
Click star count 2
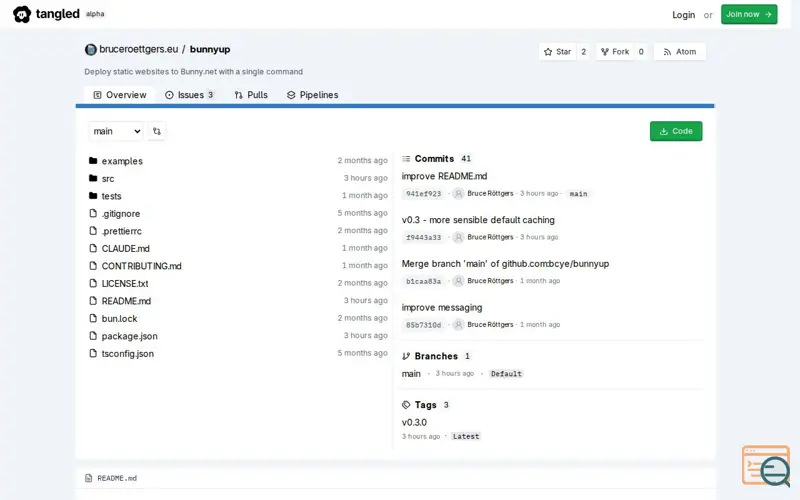(x=583, y=52)
